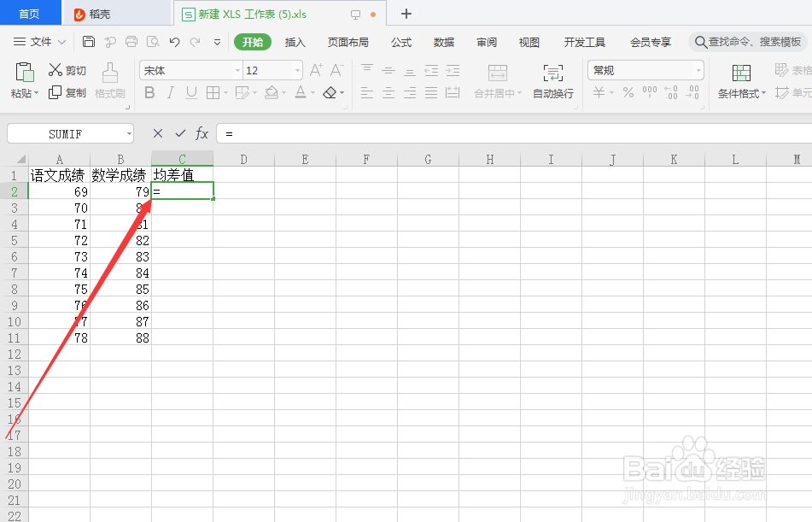Click the 会员专享 tab
Image resolution: width=812 pixels, height=522 pixels.
pos(651,42)
